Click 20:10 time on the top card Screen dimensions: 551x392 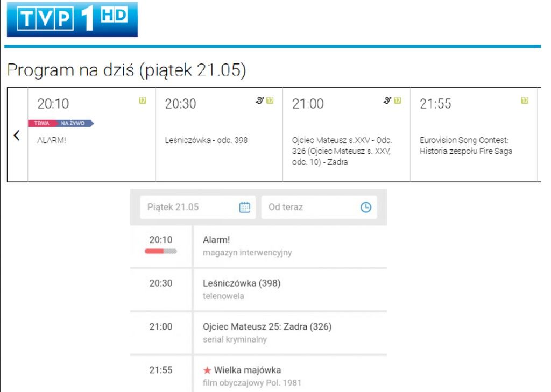tap(53, 104)
